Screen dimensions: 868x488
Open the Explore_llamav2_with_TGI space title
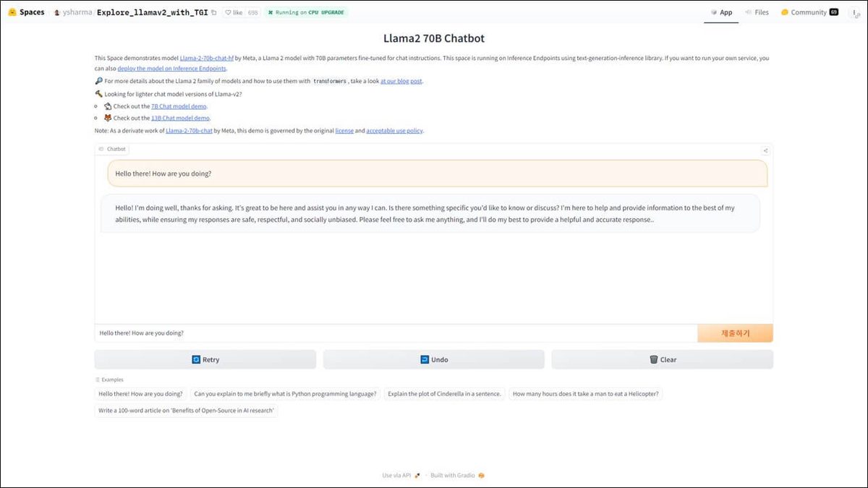(152, 12)
